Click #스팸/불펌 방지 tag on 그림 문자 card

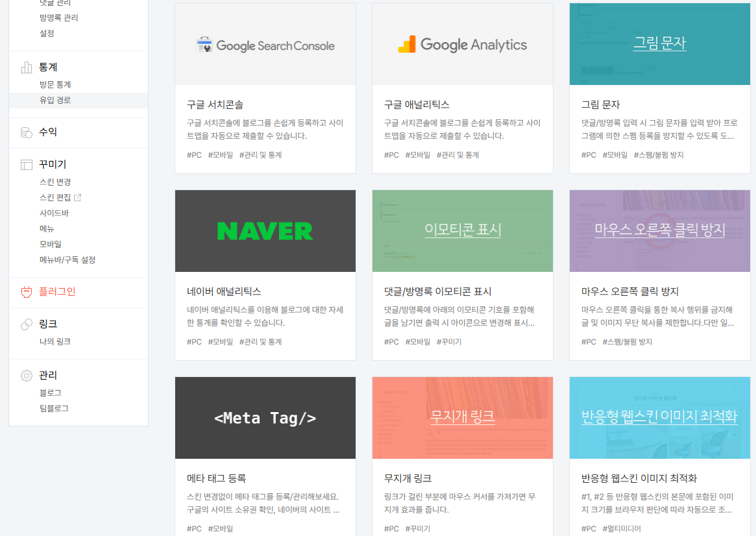pyautogui.click(x=659, y=155)
